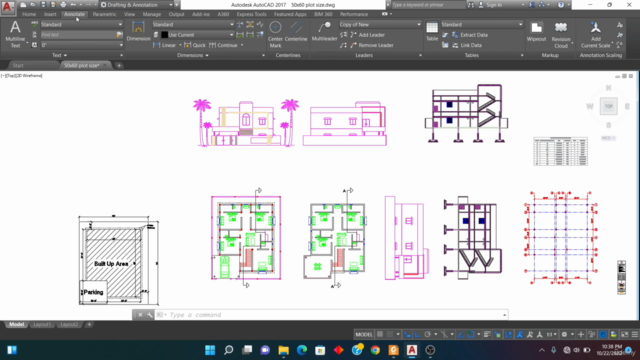Open the Copy of New multileader style dropdown
This screenshot has height=360, width=640.
pos(380,24)
